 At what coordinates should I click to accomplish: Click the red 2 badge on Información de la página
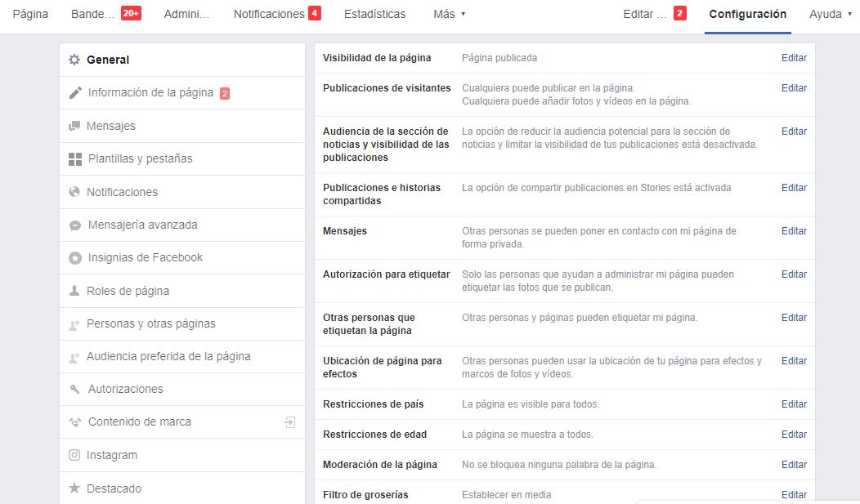click(x=225, y=94)
